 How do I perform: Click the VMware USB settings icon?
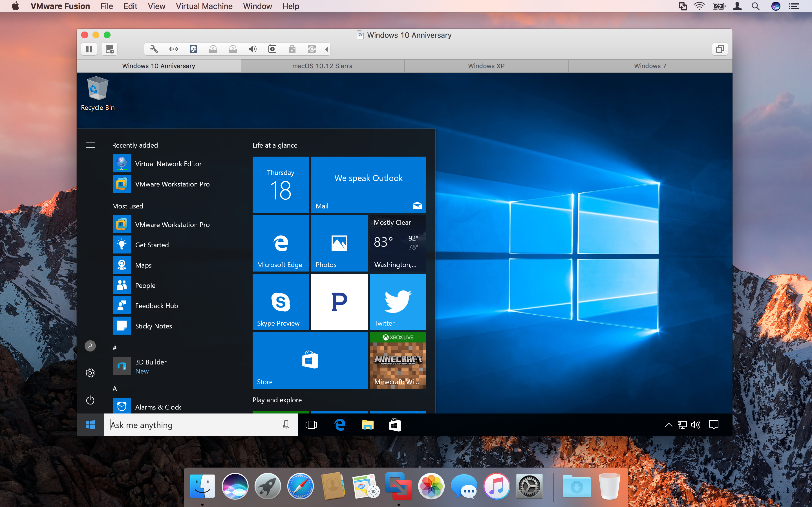292,49
